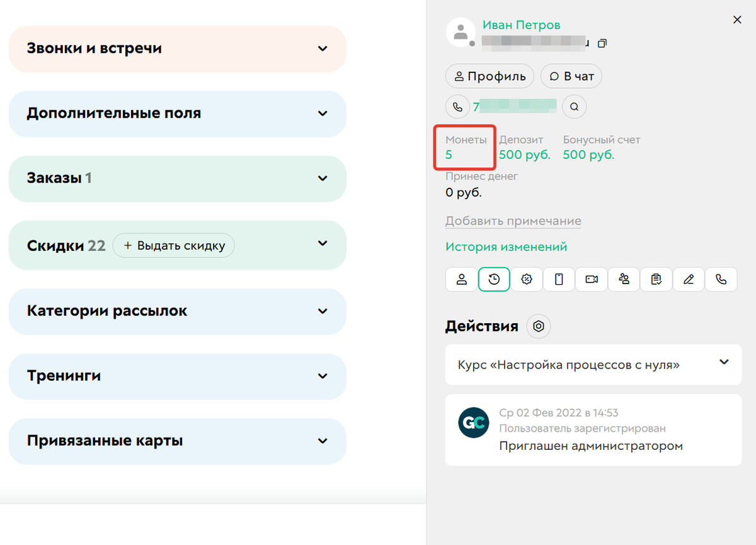This screenshot has height=545, width=756.
Task: Open the clipboard document icon
Action: point(656,279)
